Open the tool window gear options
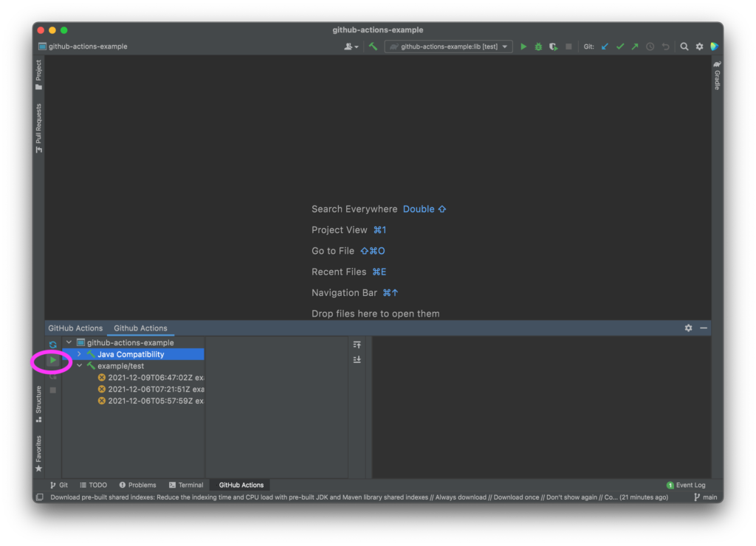Image resolution: width=756 pixels, height=546 pixels. 688,328
